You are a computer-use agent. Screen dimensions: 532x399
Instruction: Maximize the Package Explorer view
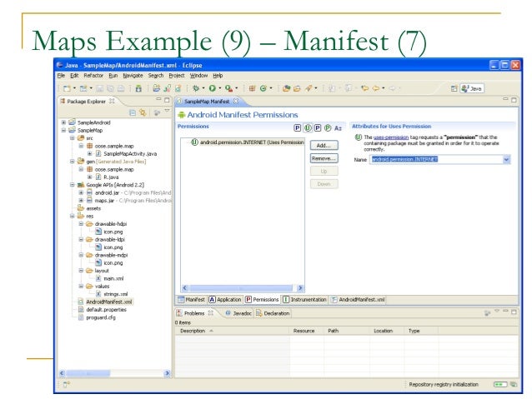pyautogui.click(x=167, y=100)
